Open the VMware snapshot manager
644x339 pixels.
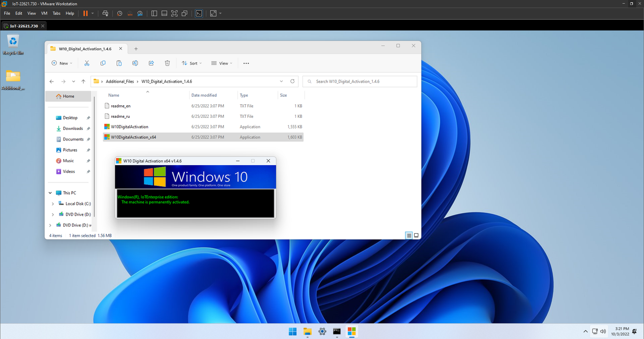pos(140,13)
